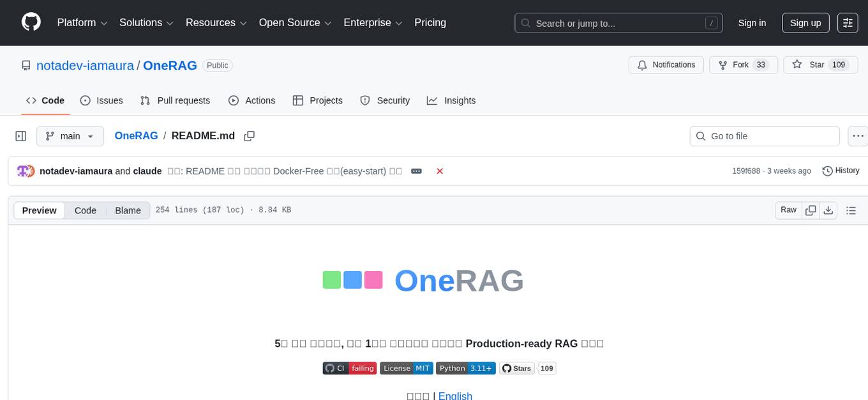868x400 pixels.
Task: Copy the README.md file path
Action: [x=249, y=135]
